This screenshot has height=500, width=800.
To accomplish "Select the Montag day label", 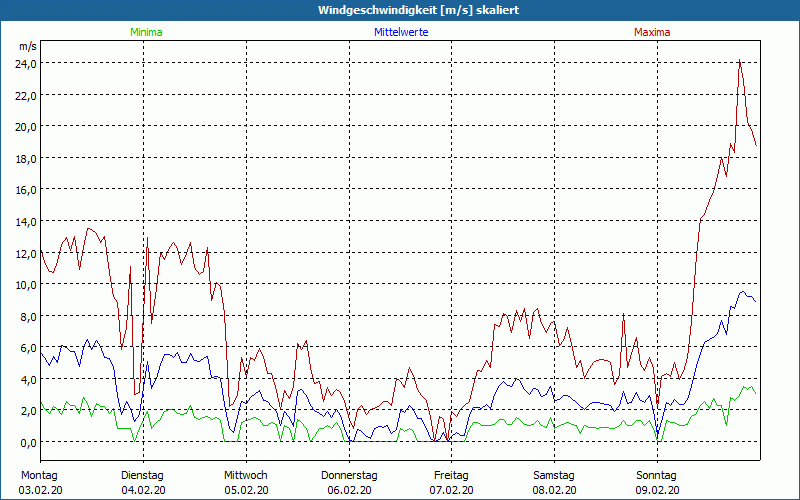I will (39, 475).
